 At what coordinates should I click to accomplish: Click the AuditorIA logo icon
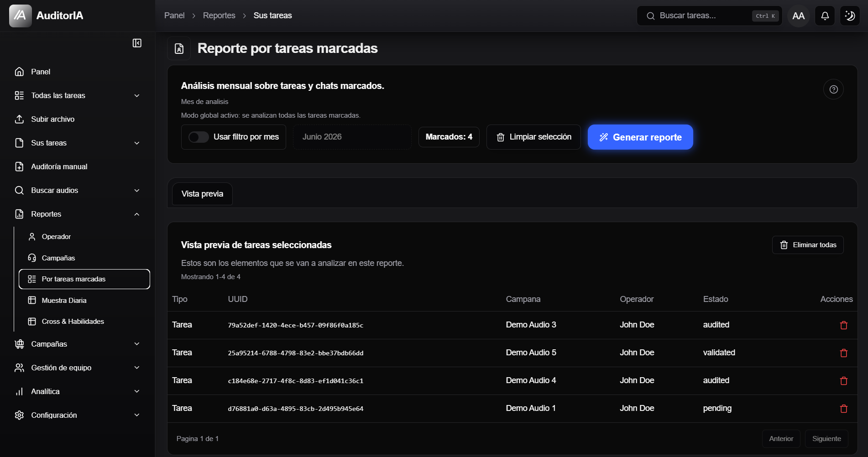click(20, 16)
